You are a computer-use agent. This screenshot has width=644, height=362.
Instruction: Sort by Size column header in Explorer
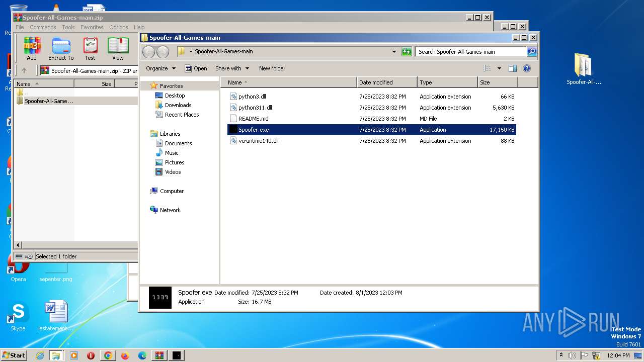point(498,82)
